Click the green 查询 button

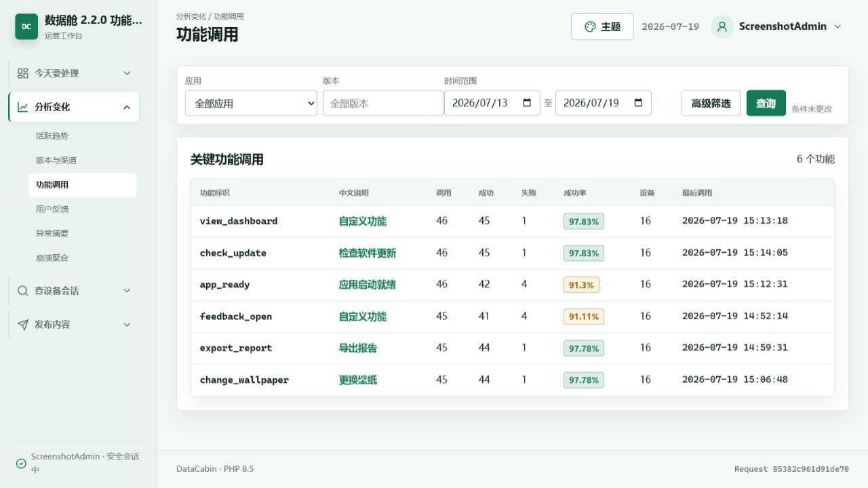(x=766, y=103)
